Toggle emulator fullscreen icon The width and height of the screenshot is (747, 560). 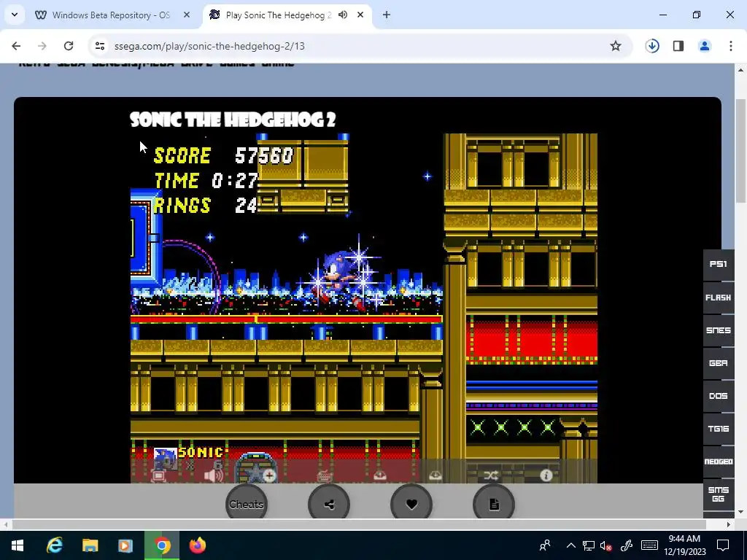158,475
